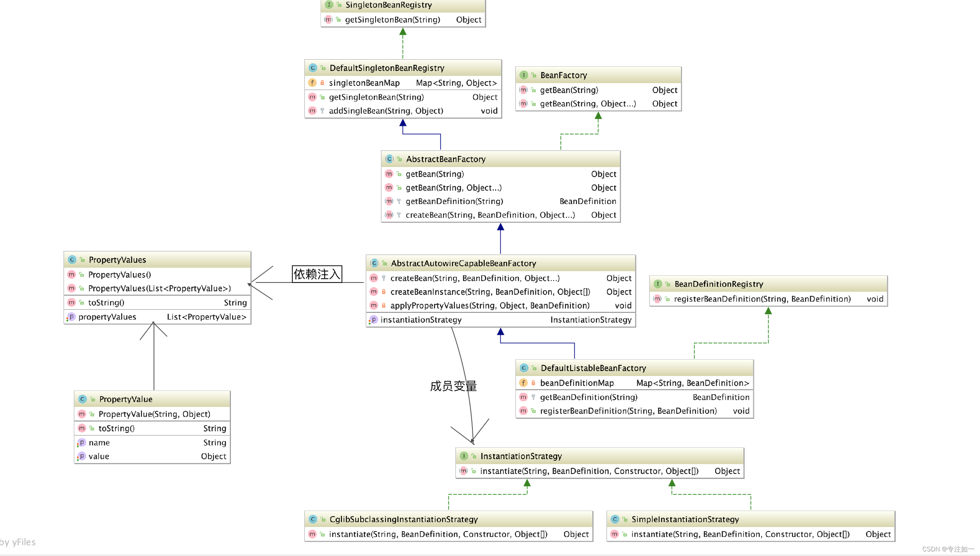Click the class icon beside SimpleInstantiationStrategy
The image size is (980, 556).
(615, 519)
